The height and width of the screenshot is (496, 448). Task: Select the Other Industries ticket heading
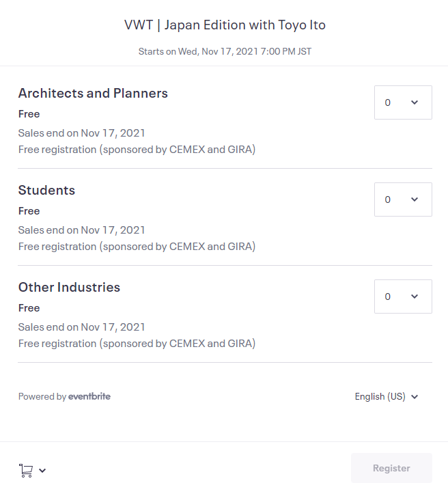(69, 287)
